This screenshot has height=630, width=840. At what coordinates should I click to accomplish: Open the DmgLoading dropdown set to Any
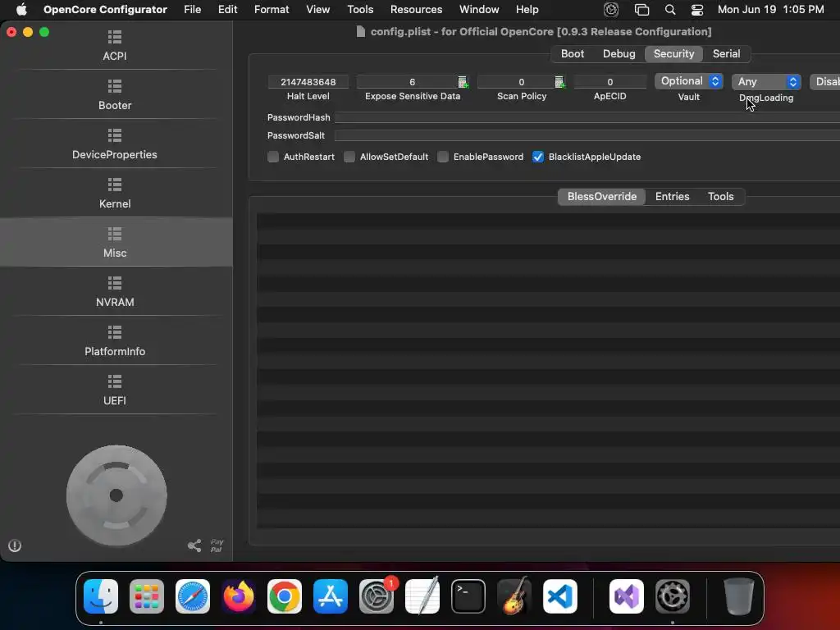tap(766, 82)
